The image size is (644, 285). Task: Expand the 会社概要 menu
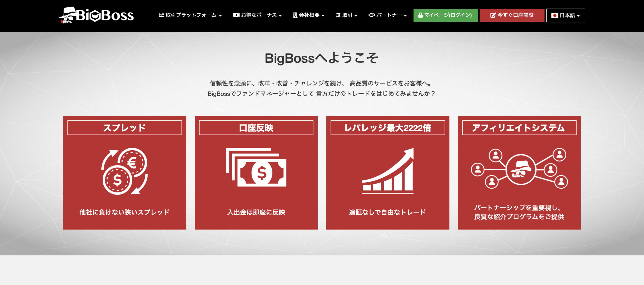309,15
